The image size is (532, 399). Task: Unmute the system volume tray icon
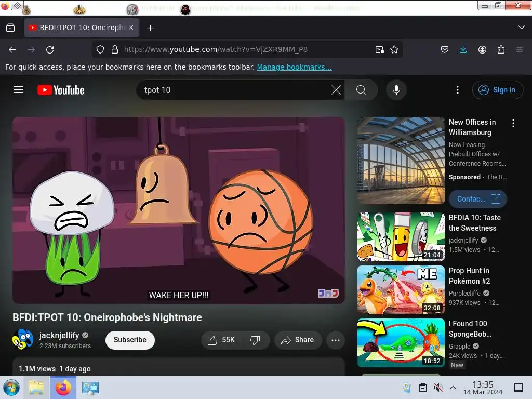(438, 388)
